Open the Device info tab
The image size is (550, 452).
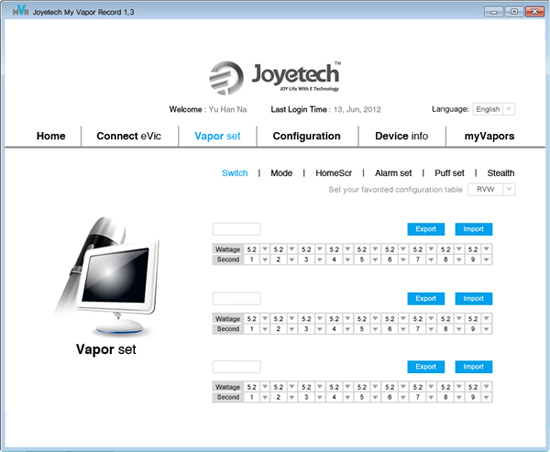(401, 136)
